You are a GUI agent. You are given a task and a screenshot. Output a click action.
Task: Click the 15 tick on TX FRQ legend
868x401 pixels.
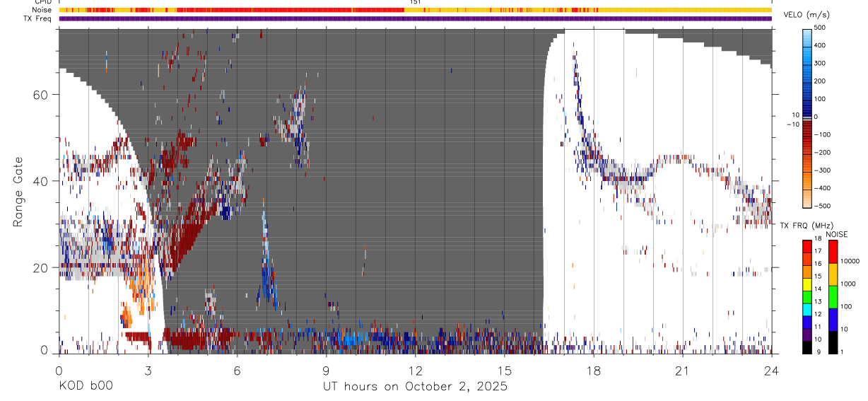pos(819,276)
